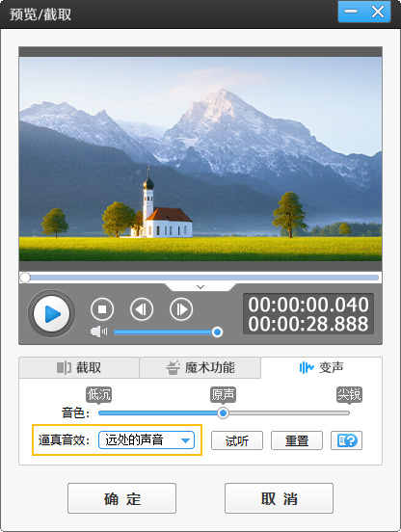The image size is (401, 532).
Task: Click the 试听 preview button
Action: coord(237,440)
